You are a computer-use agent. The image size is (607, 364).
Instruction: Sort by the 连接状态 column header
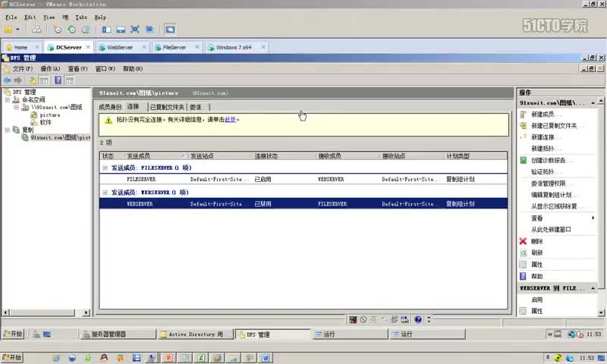click(x=284, y=156)
